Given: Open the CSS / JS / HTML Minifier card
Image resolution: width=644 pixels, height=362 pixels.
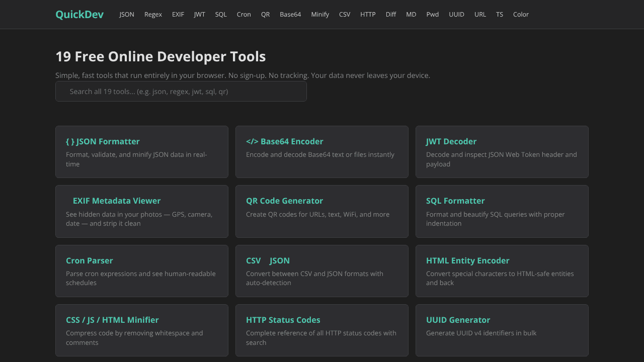Looking at the screenshot, I should click(142, 330).
